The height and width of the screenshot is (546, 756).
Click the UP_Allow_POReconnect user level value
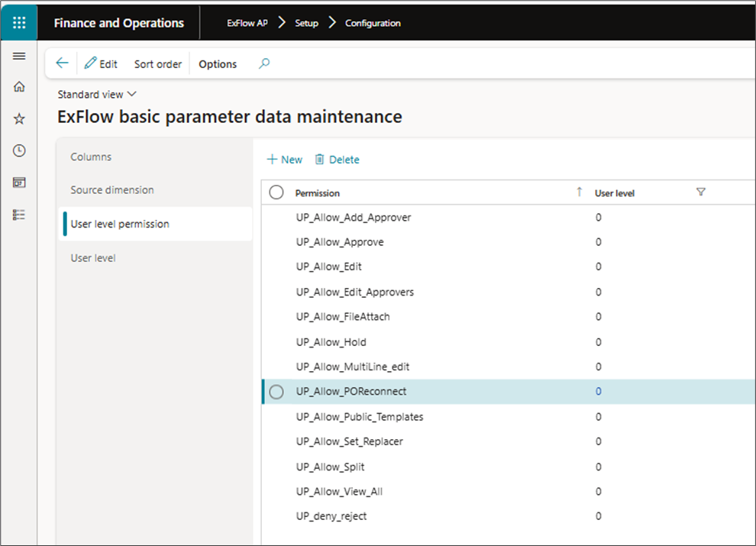(x=599, y=392)
